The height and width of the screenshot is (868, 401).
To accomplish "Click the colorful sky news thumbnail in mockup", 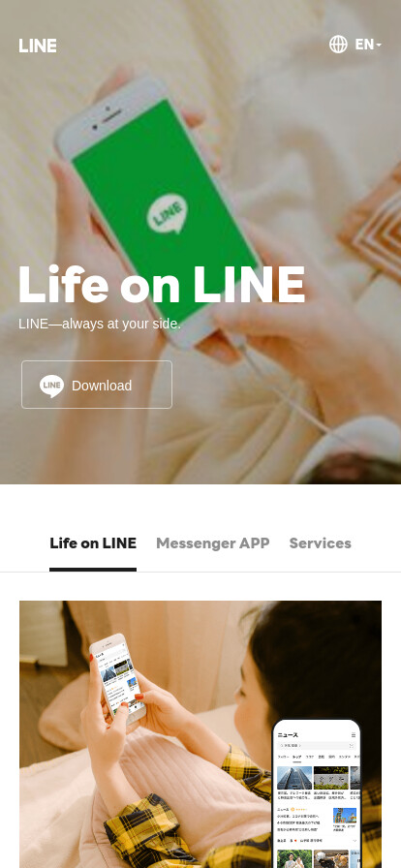I will [345, 816].
